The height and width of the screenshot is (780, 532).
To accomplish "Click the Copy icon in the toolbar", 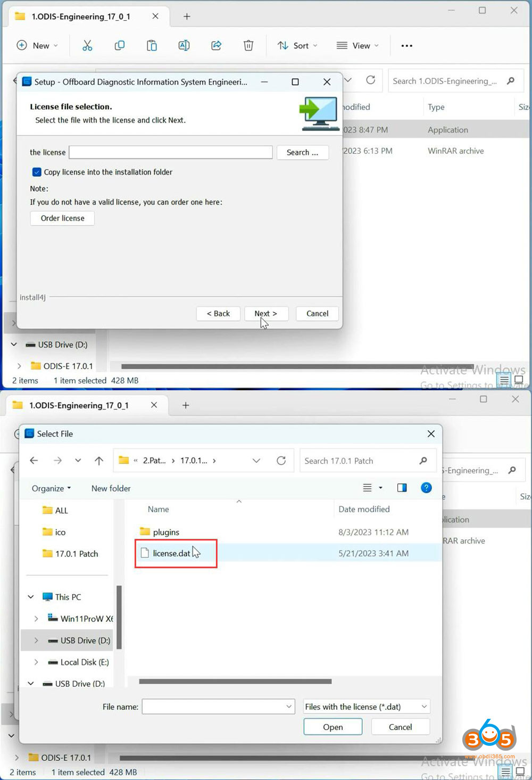I will [120, 45].
